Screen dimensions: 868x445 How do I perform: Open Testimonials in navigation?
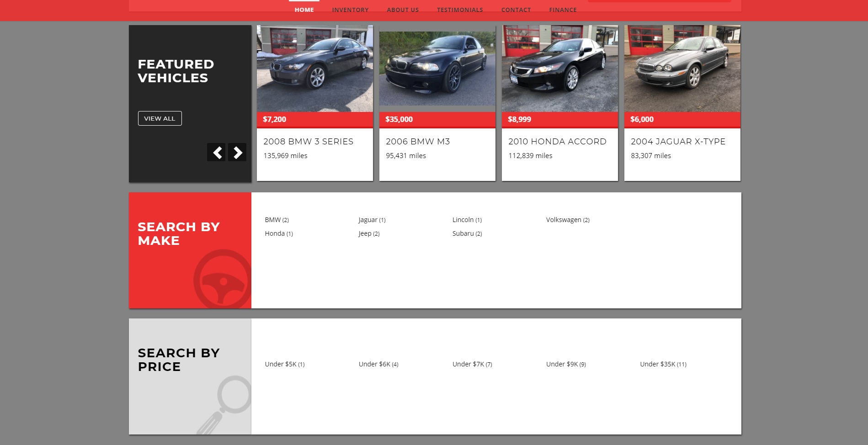click(x=460, y=10)
